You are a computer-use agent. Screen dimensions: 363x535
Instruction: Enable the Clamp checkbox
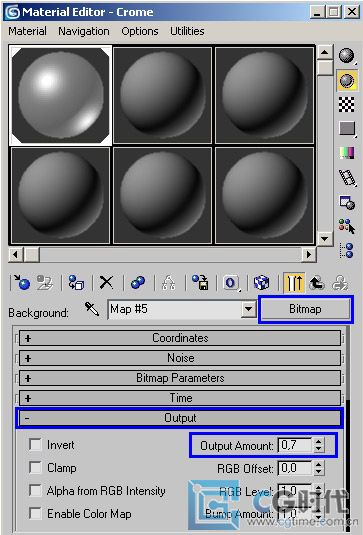35,468
